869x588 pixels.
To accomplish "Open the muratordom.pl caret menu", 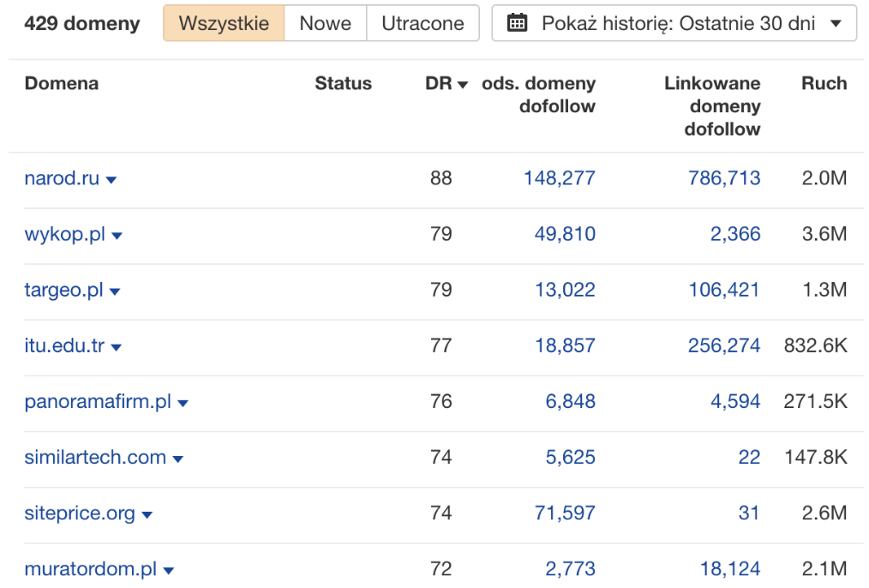I will [x=169, y=571].
